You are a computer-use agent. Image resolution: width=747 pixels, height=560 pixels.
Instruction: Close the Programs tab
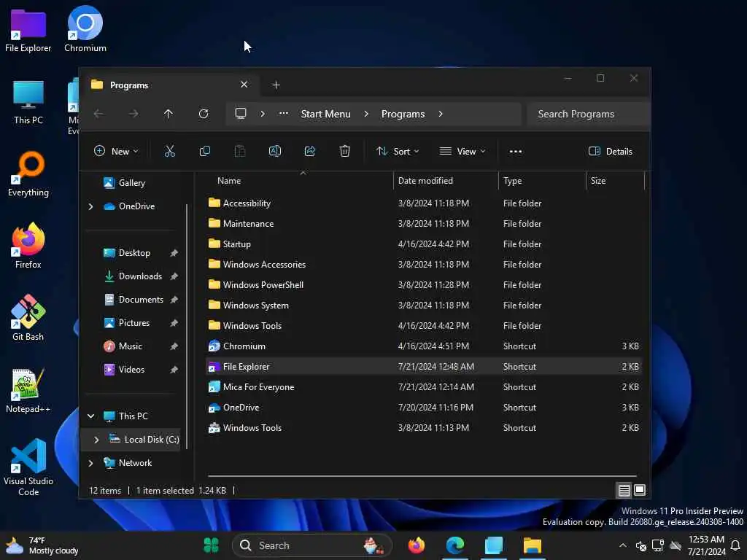pyautogui.click(x=244, y=85)
